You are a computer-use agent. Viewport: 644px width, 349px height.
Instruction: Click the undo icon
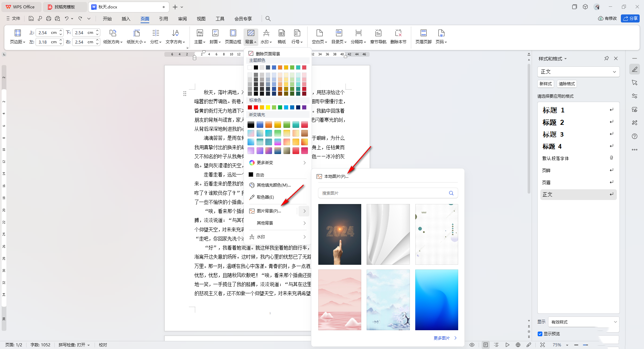tap(67, 18)
